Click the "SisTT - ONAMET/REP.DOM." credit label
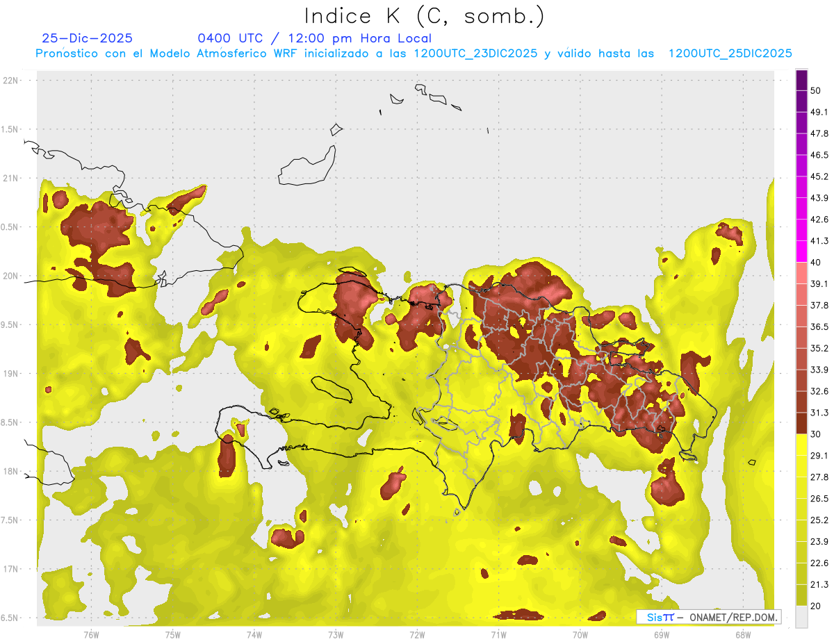The image size is (834, 644). click(709, 617)
